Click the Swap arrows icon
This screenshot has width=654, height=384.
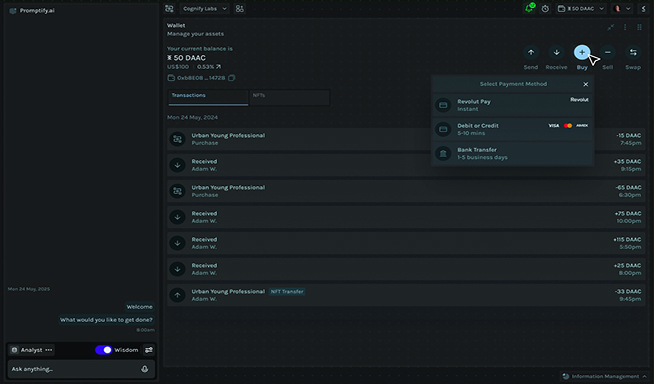[633, 53]
